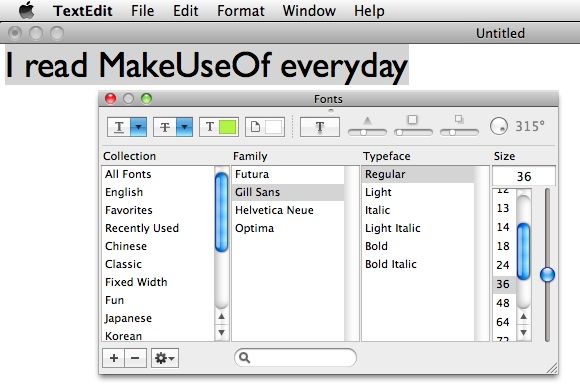Remove the selected font collection
This screenshot has height=390, width=580.
tap(135, 358)
